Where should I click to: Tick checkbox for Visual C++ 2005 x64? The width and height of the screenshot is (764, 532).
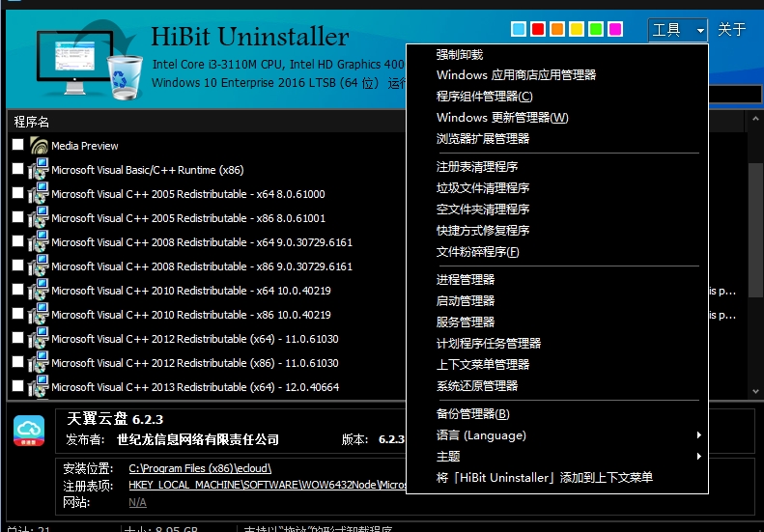[18, 193]
